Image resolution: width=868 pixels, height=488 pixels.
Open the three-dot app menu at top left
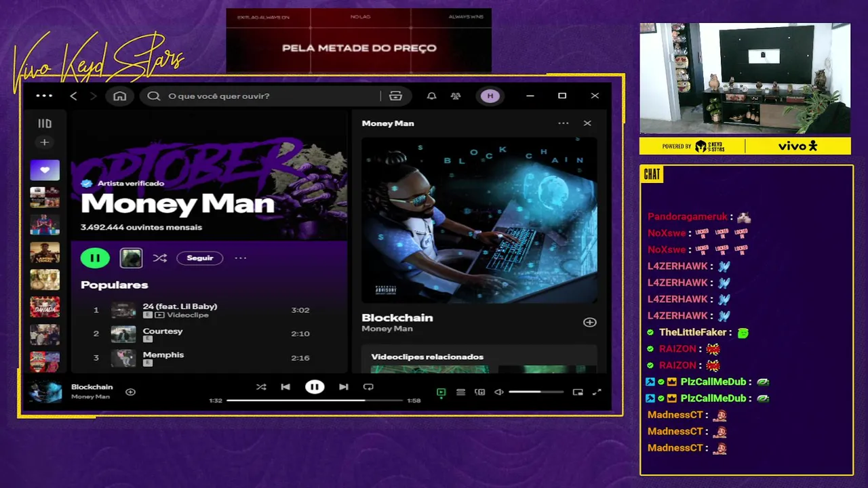pos(44,96)
